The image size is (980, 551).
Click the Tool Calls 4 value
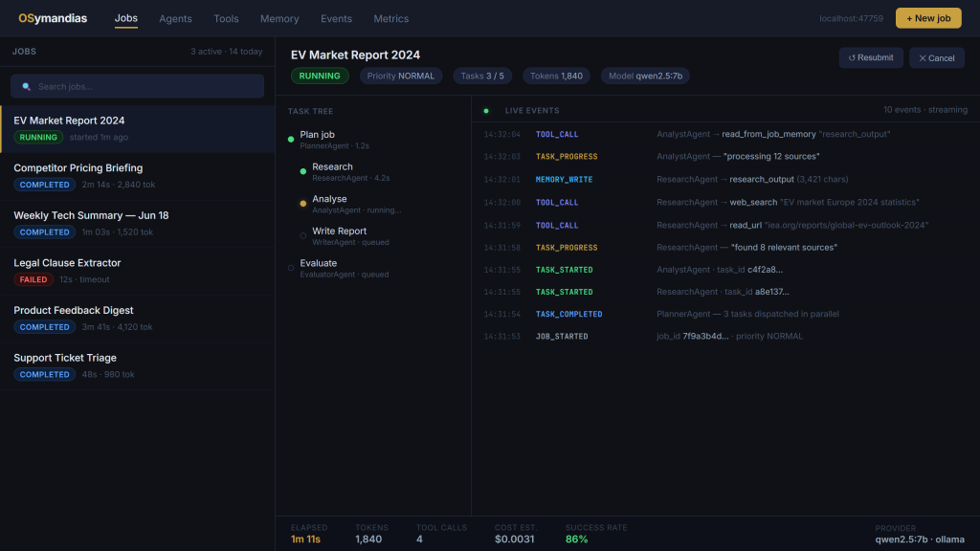pos(419,540)
